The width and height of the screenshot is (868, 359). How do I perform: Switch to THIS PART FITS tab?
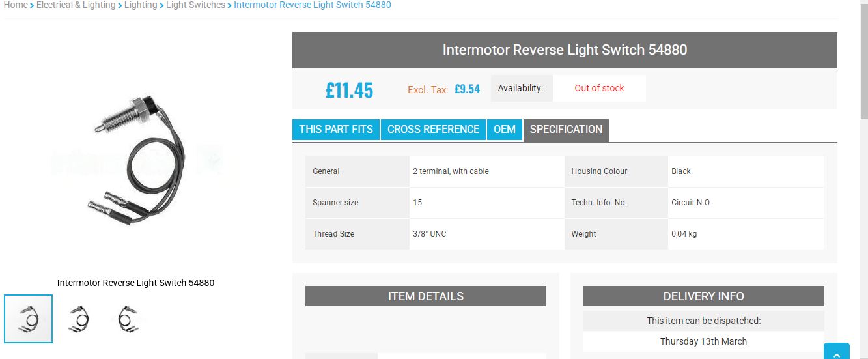click(x=336, y=129)
